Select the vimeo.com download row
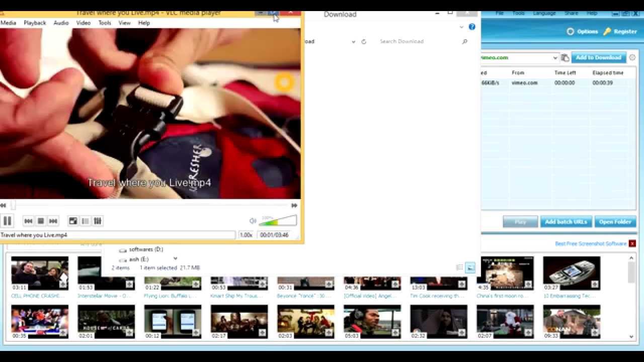 pyautogui.click(x=558, y=82)
